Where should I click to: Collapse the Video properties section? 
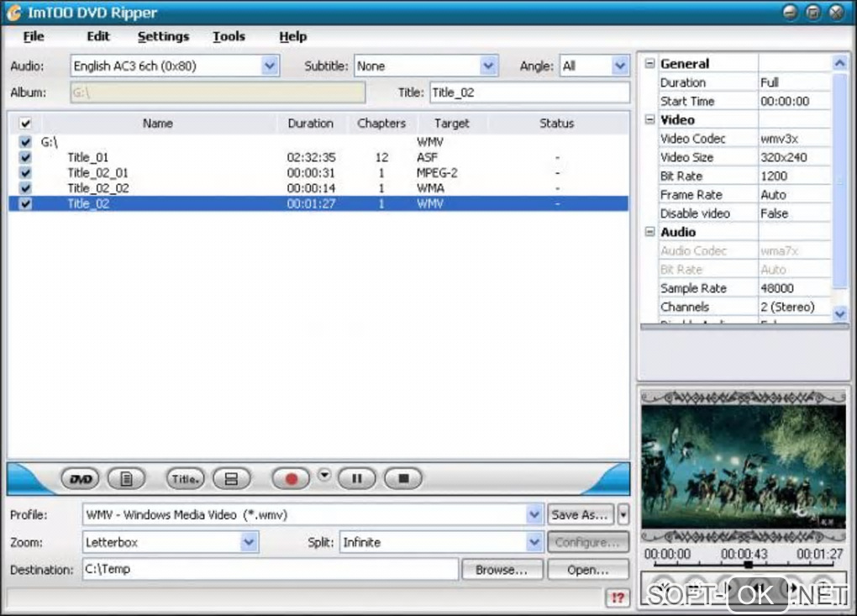[x=649, y=119]
